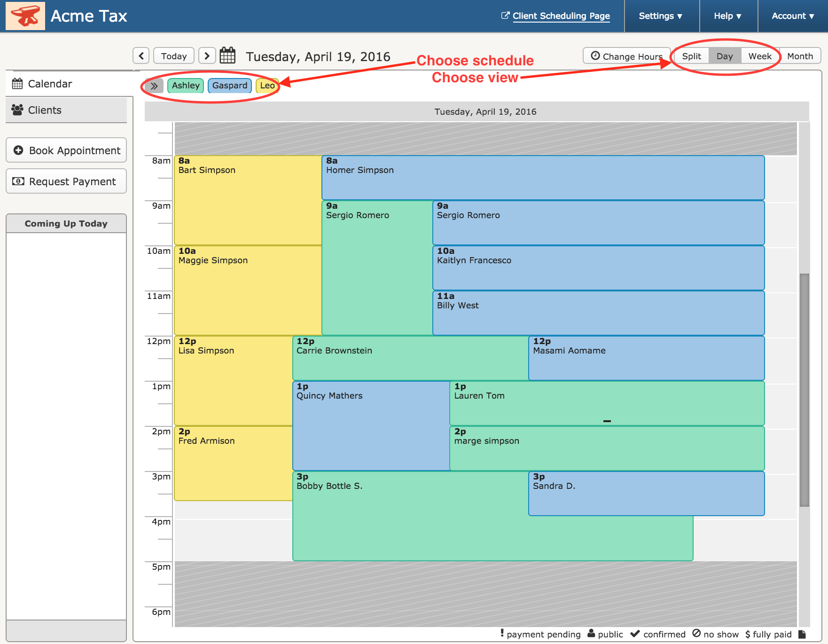Click Book Appointment button
Screen dimensions: 828x644
(66, 150)
